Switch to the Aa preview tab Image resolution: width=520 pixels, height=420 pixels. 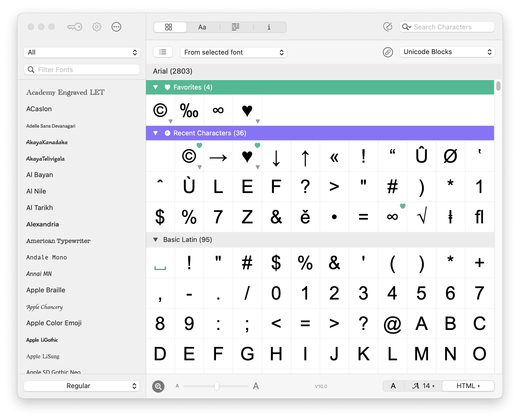click(x=202, y=27)
